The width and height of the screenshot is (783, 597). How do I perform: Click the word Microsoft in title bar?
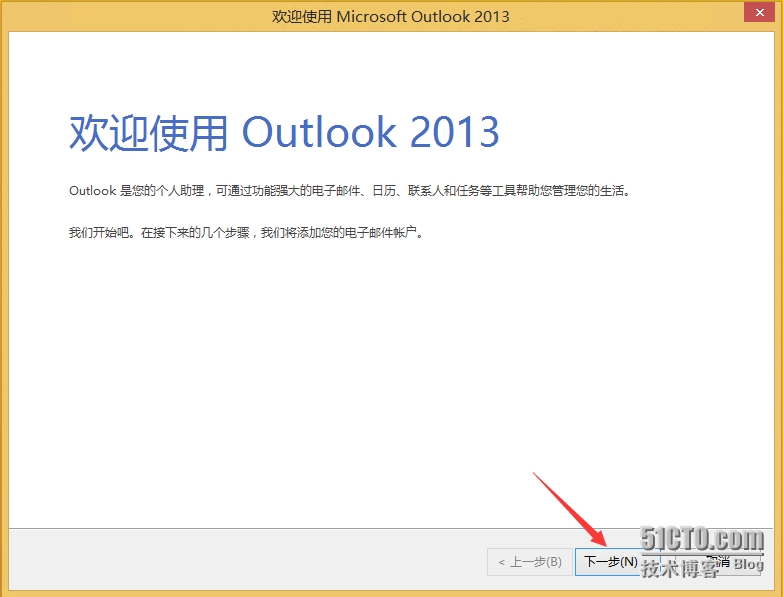click(371, 16)
